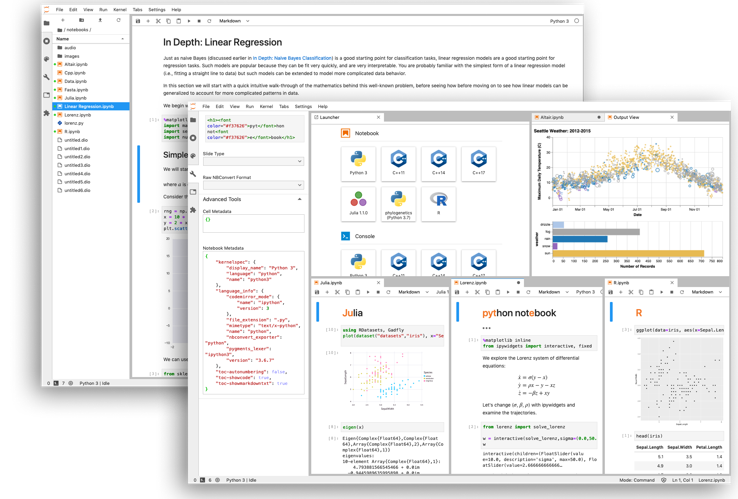Launch Julia 1.1.0 notebook from Launcher
This screenshot has height=499, width=738.
(358, 203)
